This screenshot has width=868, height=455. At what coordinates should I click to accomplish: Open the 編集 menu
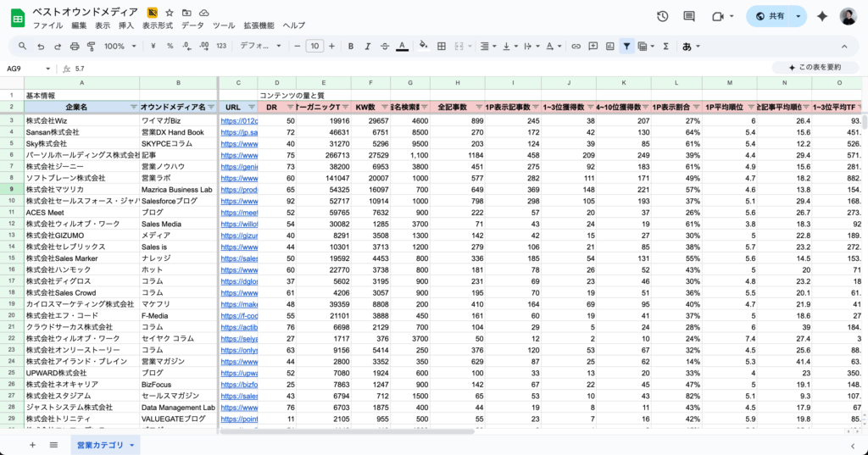point(79,25)
